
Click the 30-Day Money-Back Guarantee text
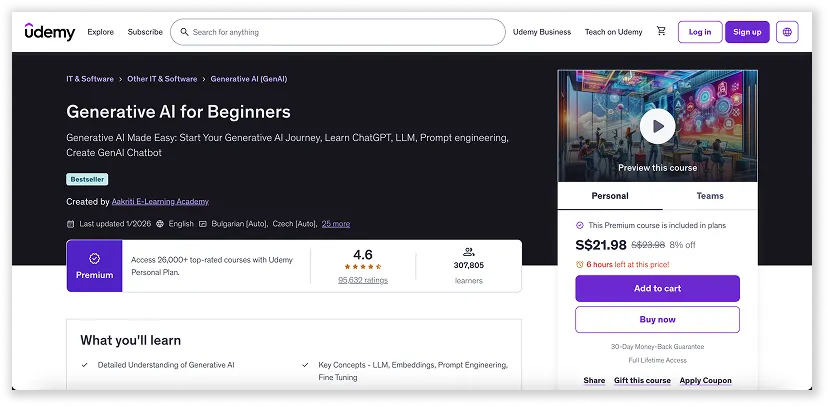(657, 347)
